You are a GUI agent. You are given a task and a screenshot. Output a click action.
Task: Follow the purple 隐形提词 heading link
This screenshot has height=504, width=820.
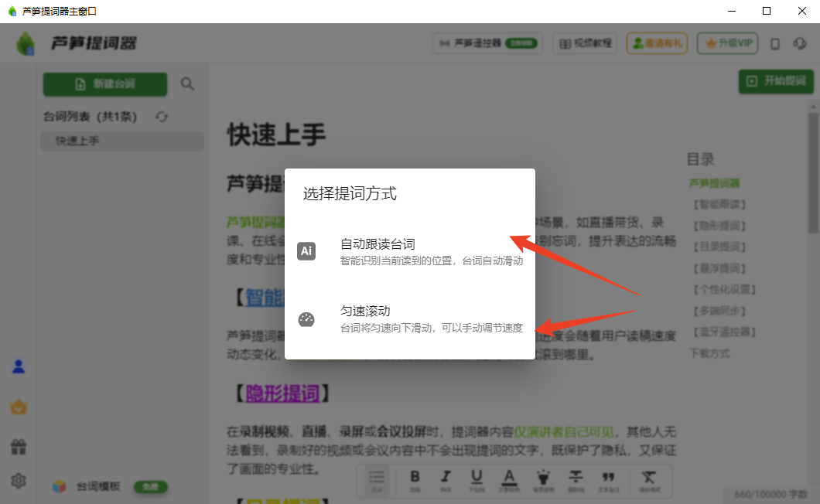282,393
